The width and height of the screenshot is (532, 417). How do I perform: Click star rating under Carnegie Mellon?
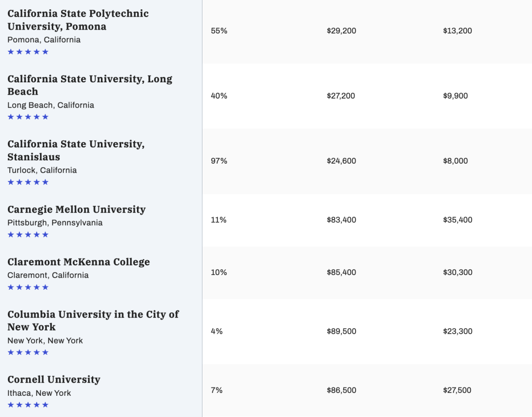point(28,235)
